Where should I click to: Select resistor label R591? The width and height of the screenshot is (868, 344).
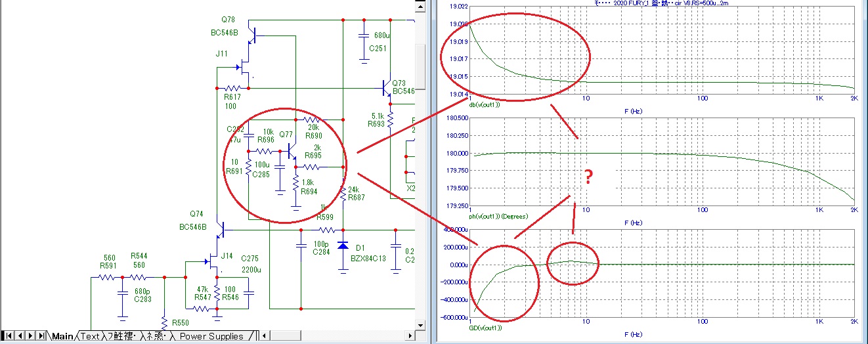tap(109, 266)
